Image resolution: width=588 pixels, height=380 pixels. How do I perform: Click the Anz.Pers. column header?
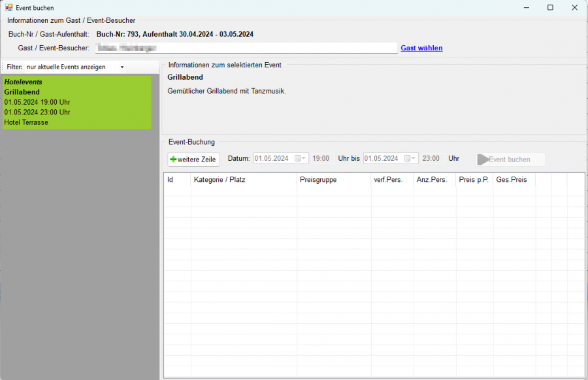434,179
